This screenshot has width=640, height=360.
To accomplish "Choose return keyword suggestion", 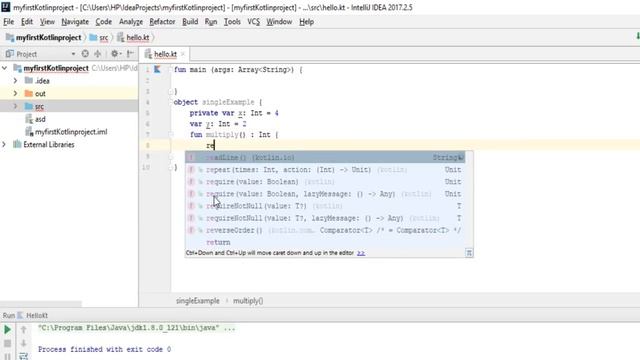I will (325, 242).
